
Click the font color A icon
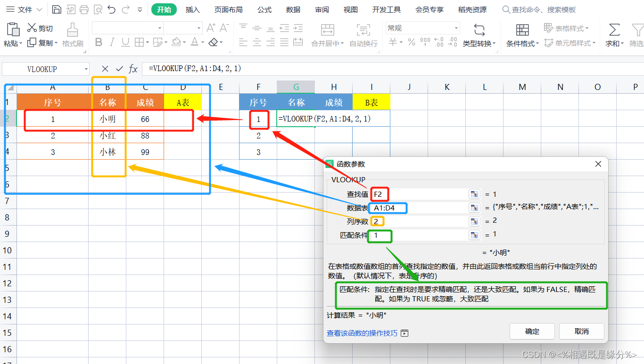click(x=194, y=42)
